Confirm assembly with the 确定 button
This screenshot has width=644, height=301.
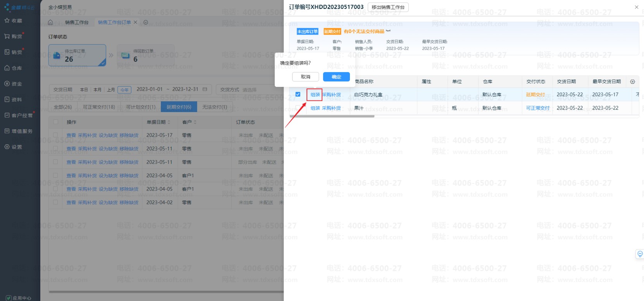coord(336,77)
